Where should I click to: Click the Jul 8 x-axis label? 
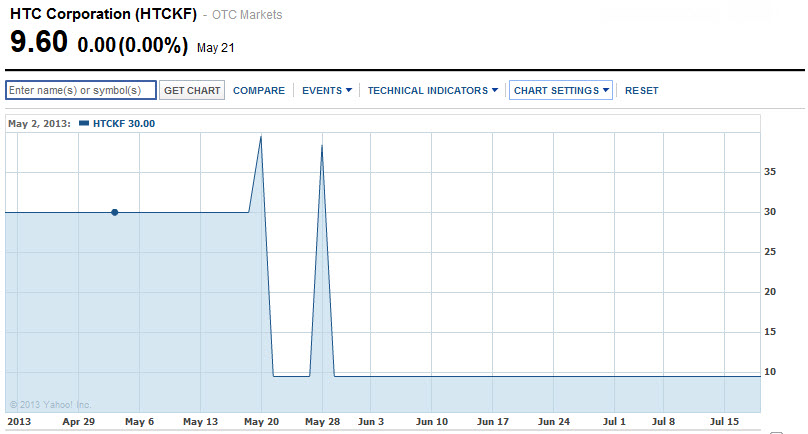tap(663, 422)
